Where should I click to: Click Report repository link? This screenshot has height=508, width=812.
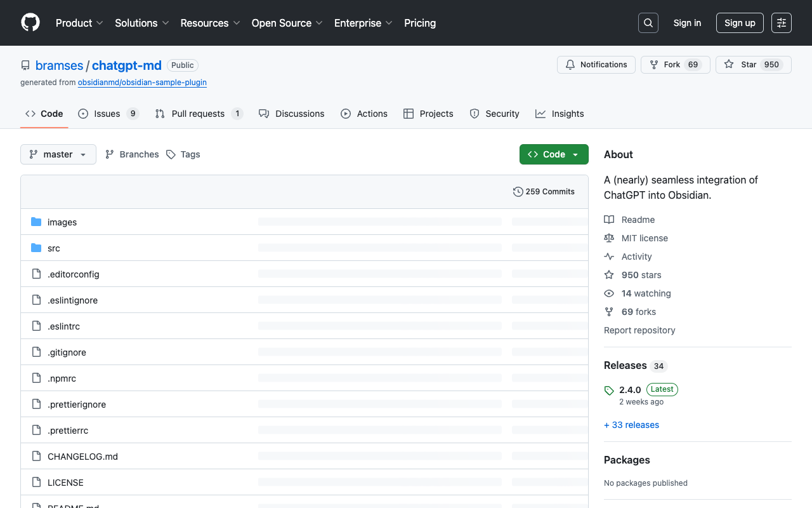point(639,330)
